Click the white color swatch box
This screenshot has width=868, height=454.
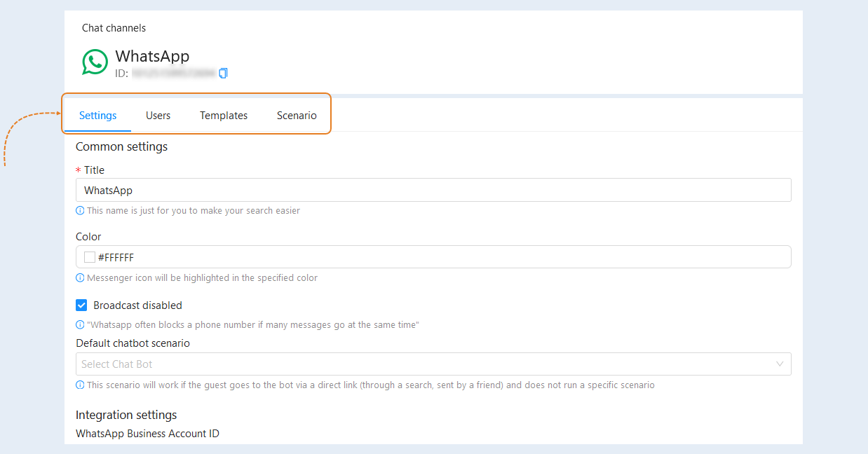(x=90, y=257)
